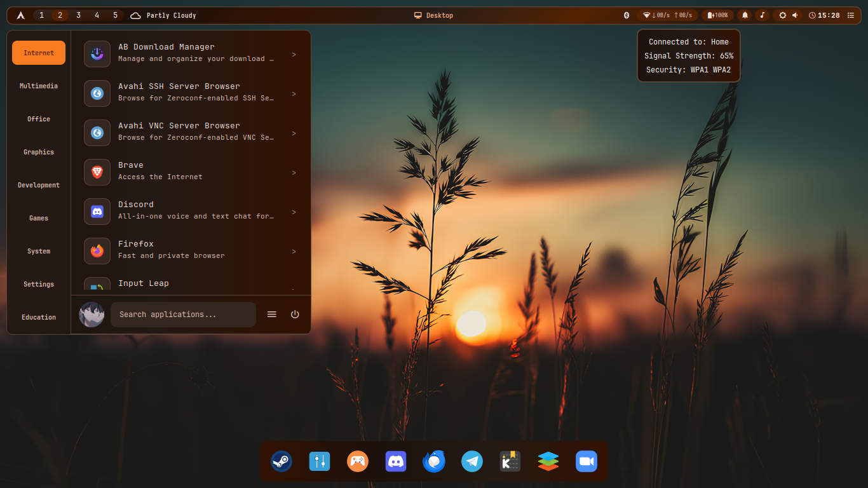
Task: Select the Settings category
Action: 39,284
